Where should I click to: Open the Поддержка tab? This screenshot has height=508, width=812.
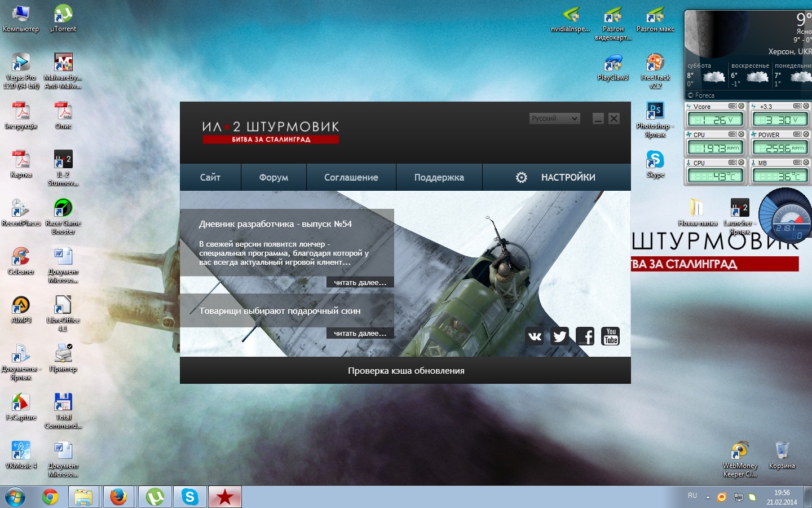coord(439,177)
